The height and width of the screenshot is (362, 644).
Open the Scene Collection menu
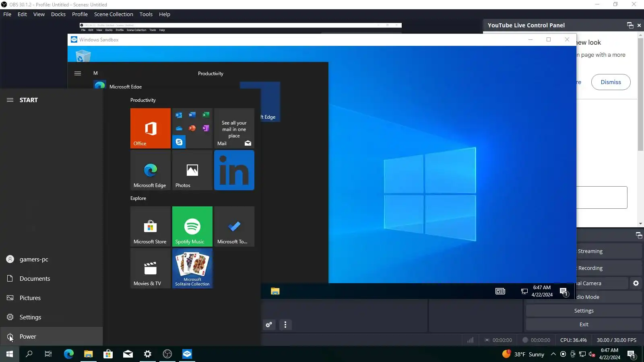coord(114,14)
